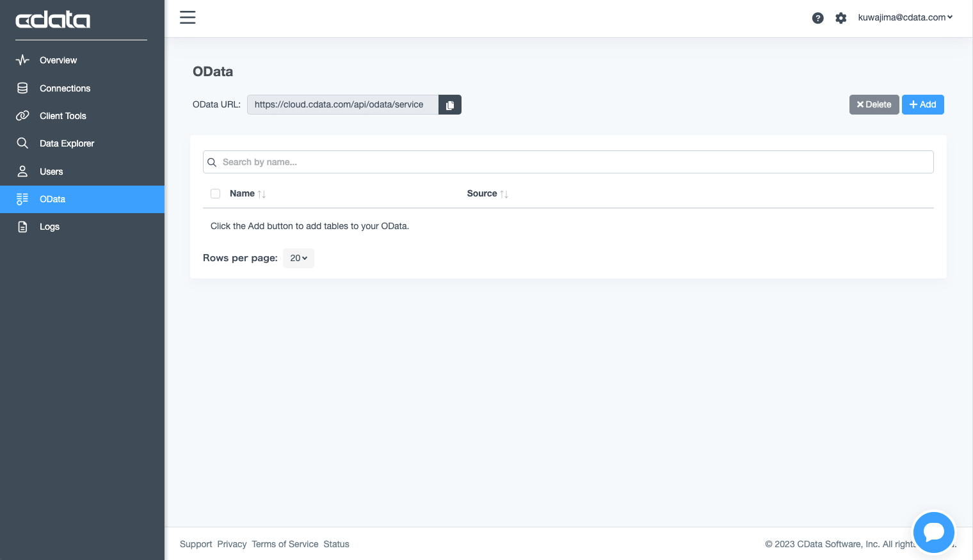973x560 pixels.
Task: Open the settings gear icon
Action: pyautogui.click(x=841, y=18)
